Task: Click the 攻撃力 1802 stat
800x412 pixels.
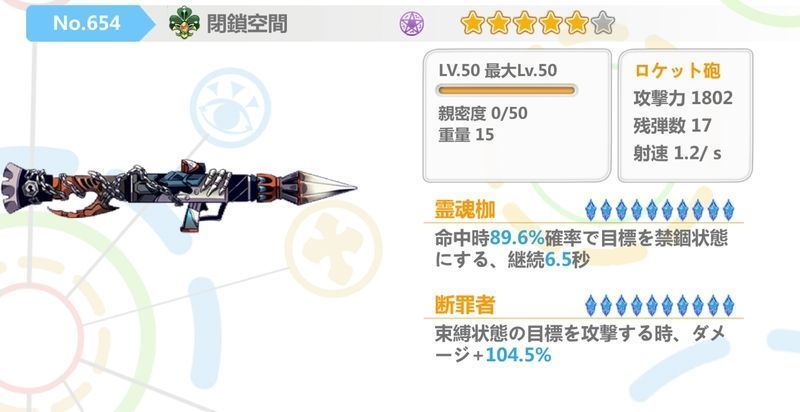Action: pos(683,98)
